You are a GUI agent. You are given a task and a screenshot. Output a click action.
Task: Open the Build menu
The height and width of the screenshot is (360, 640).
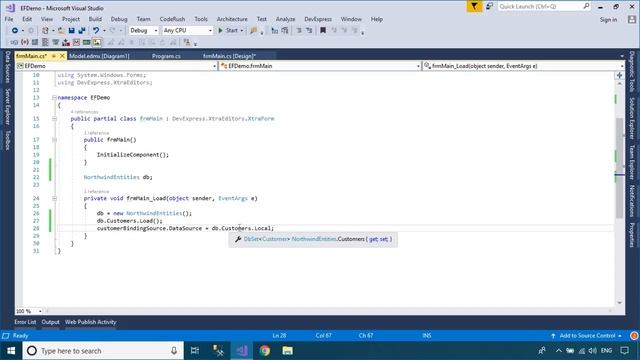pos(95,19)
